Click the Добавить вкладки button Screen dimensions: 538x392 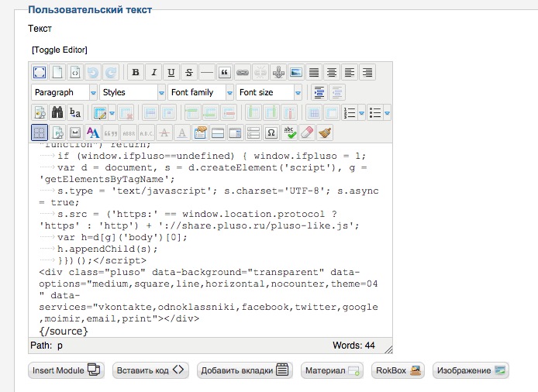pyautogui.click(x=245, y=370)
